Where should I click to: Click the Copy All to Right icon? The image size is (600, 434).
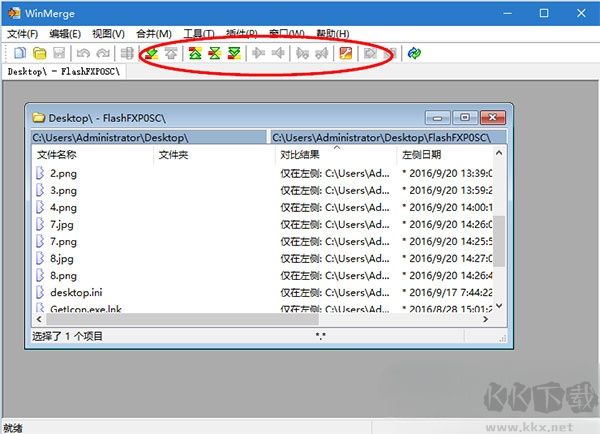[370, 53]
